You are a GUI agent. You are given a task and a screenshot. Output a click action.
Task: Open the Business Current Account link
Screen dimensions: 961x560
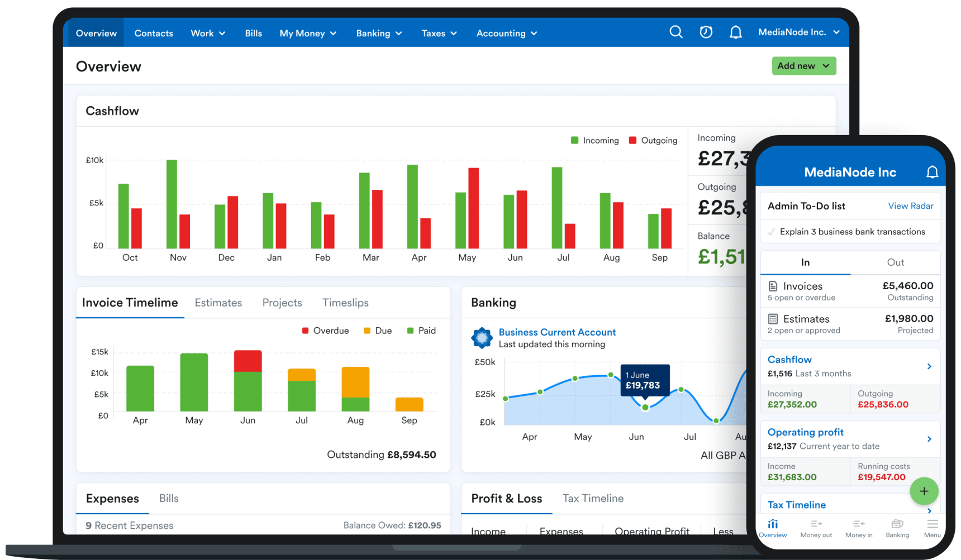point(556,332)
